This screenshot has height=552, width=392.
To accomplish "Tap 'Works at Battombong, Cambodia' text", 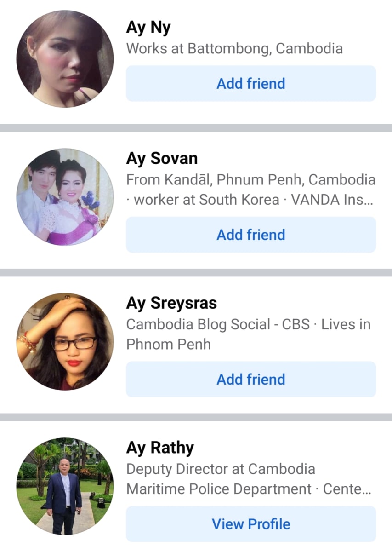I will [x=234, y=48].
